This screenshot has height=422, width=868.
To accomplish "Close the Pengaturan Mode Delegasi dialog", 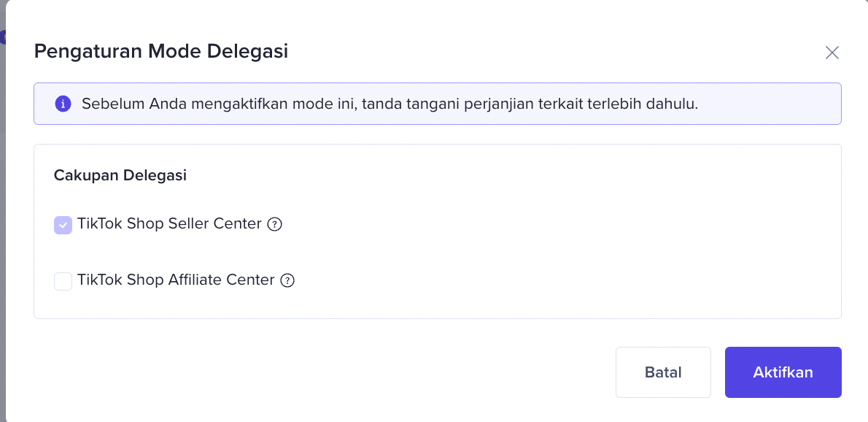I will 832,53.
